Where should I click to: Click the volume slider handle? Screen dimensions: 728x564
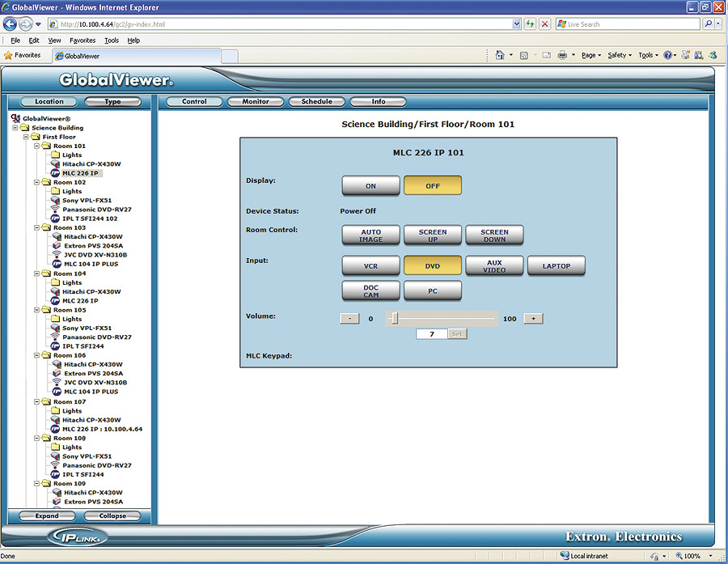coord(395,318)
